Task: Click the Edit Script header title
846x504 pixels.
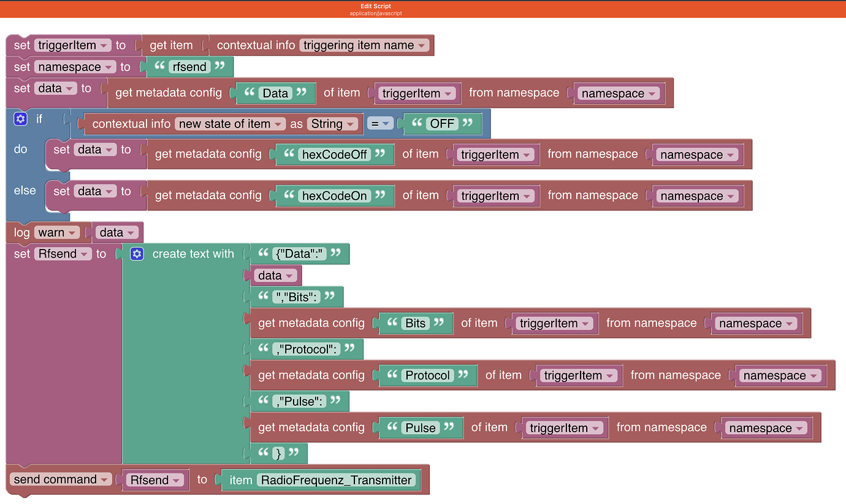Action: point(375,6)
